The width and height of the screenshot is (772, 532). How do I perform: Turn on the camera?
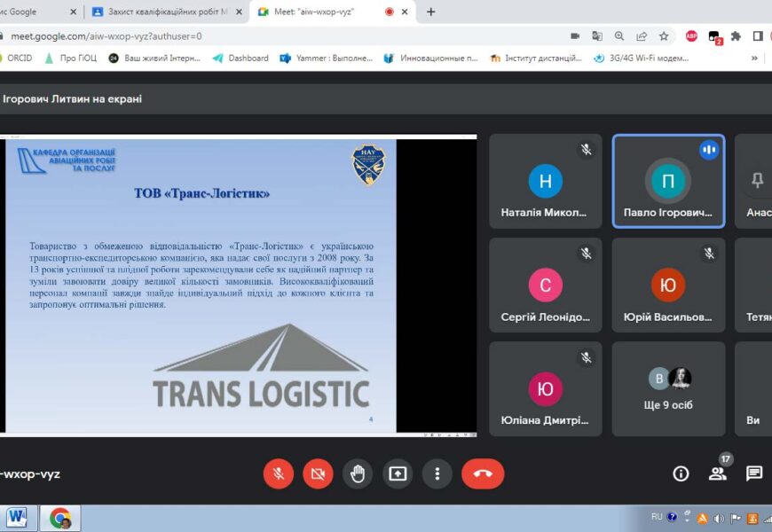tap(318, 473)
